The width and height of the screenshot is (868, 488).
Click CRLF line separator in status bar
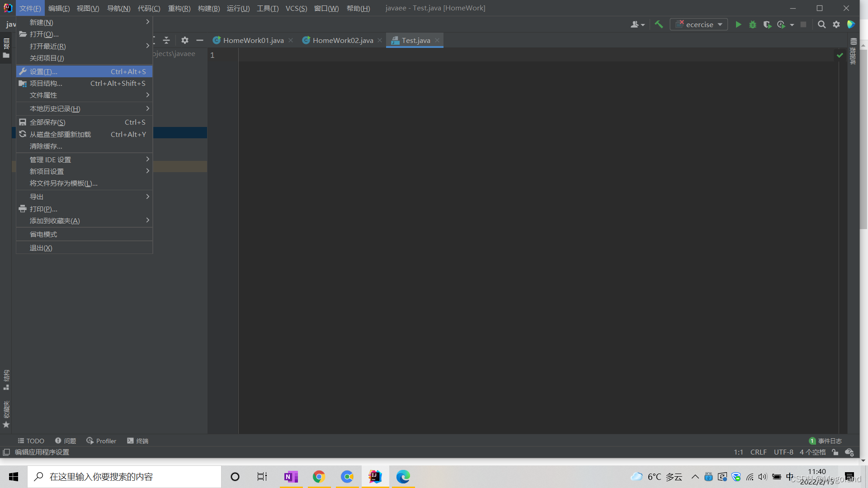click(758, 452)
